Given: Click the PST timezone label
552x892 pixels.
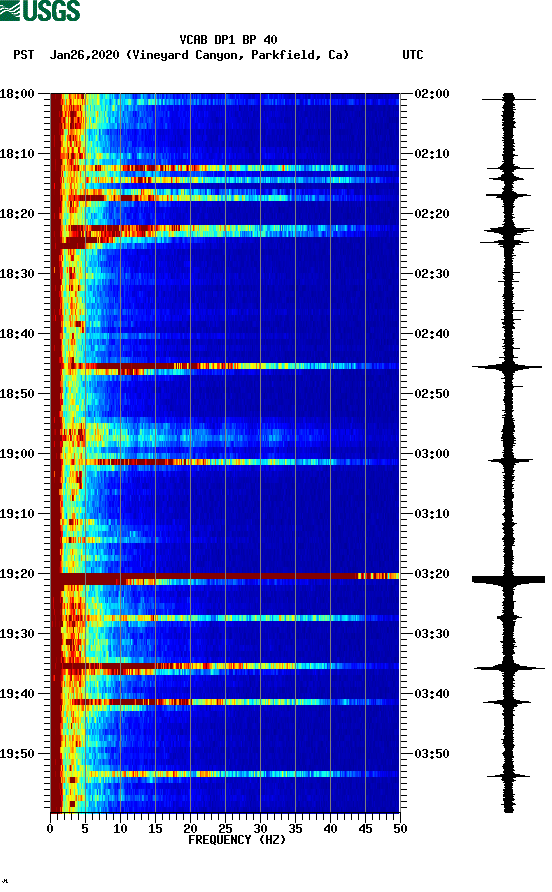Looking at the screenshot, I should [x=24, y=55].
